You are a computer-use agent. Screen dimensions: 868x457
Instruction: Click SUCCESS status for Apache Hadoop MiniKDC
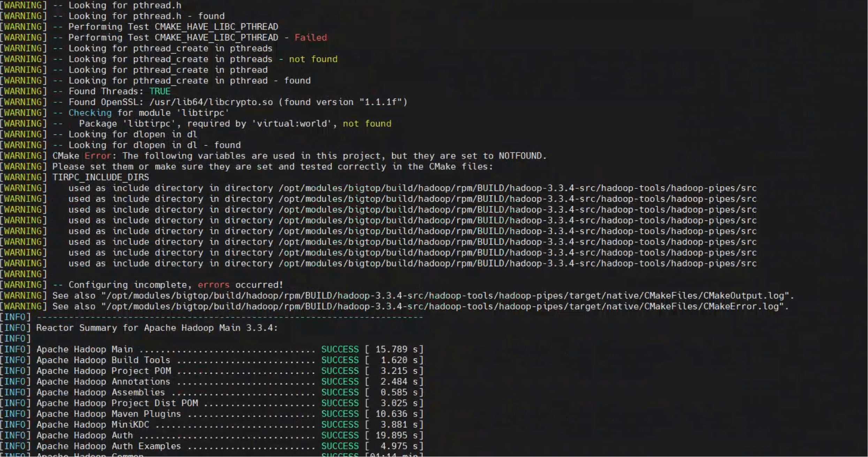(340, 425)
